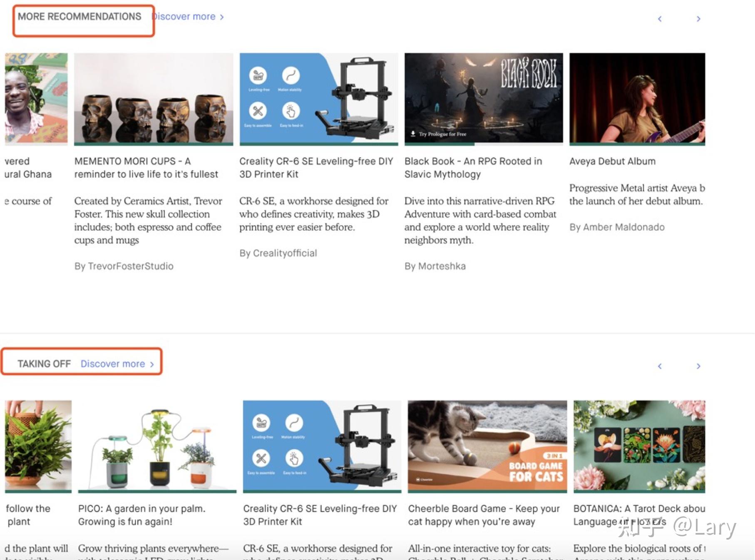Open the Memento Mori skull cups image
Viewport: 755px width, 560px height.
[154, 98]
